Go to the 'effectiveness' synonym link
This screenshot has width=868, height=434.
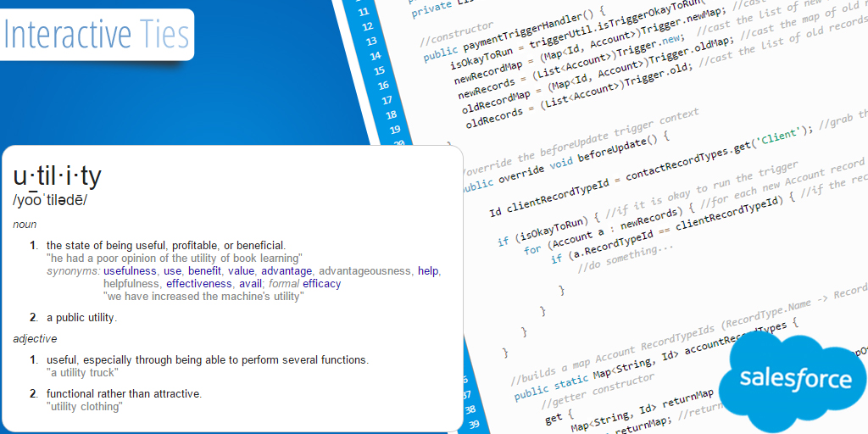coord(198,284)
